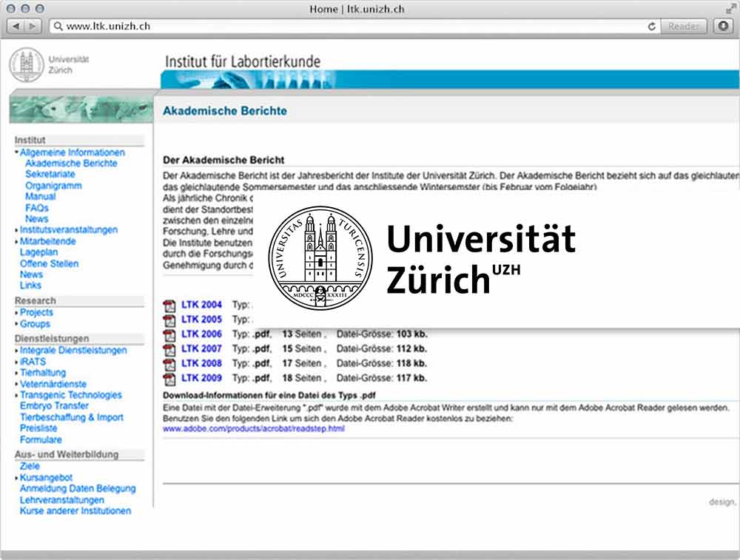This screenshot has width=740, height=560.
Task: Expand the Integrale Dienstleistungen arrow
Action: coord(16,351)
